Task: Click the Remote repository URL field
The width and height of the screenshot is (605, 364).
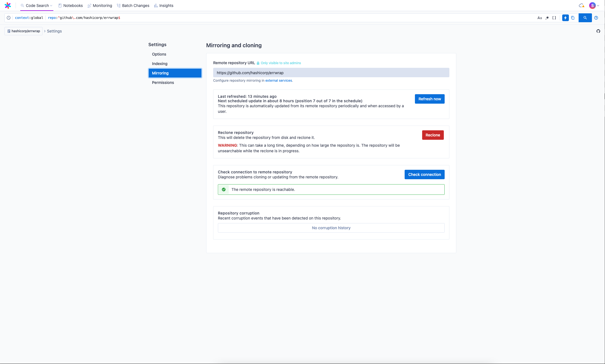Action: coord(331,73)
